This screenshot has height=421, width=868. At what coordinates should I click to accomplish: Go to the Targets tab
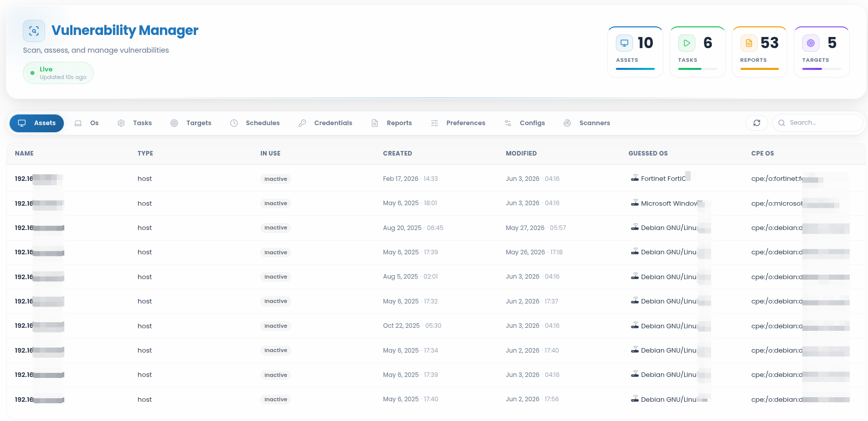point(191,123)
